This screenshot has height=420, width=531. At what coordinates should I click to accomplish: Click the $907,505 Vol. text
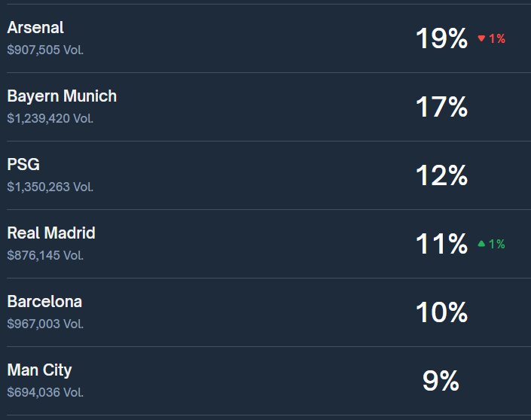(45, 50)
